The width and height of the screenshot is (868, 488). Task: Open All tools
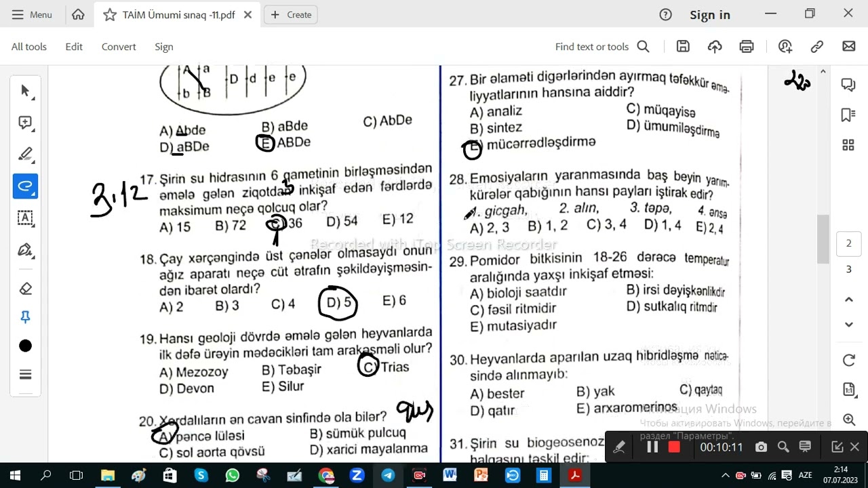click(x=29, y=46)
